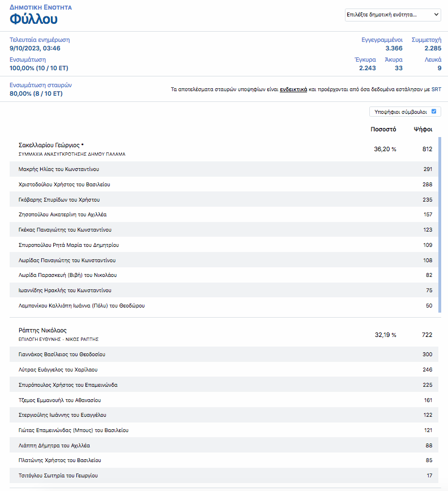Click the blue bar beside Σακελλαρίου's list
This screenshot has height=491, width=448.
pyautogui.click(x=440, y=224)
